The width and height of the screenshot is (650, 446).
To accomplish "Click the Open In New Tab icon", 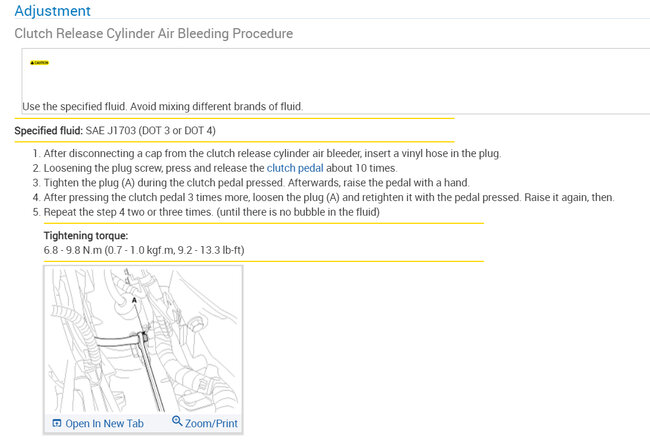I will [x=57, y=424].
